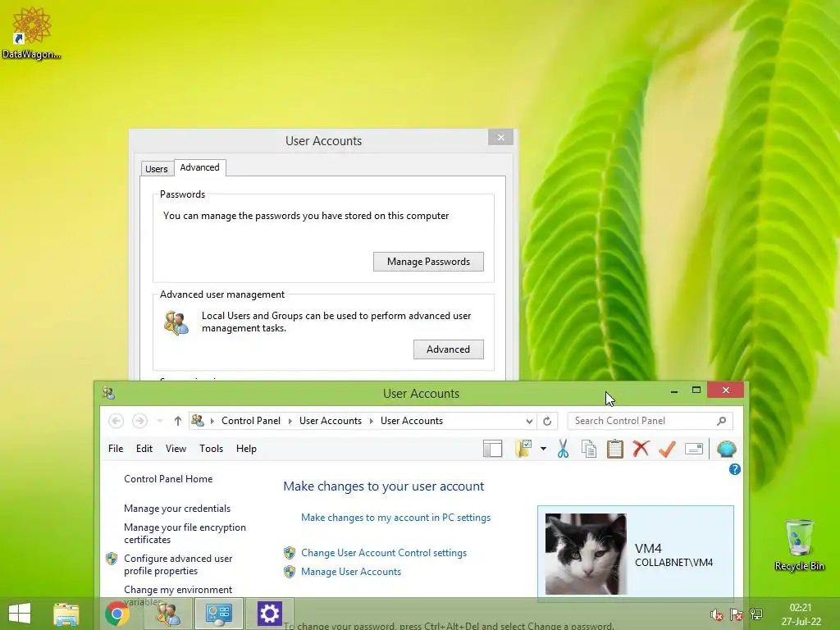Viewport: 840px width, 630px height.
Task: Click the orange checkmark toolbar icon
Action: pos(667,449)
